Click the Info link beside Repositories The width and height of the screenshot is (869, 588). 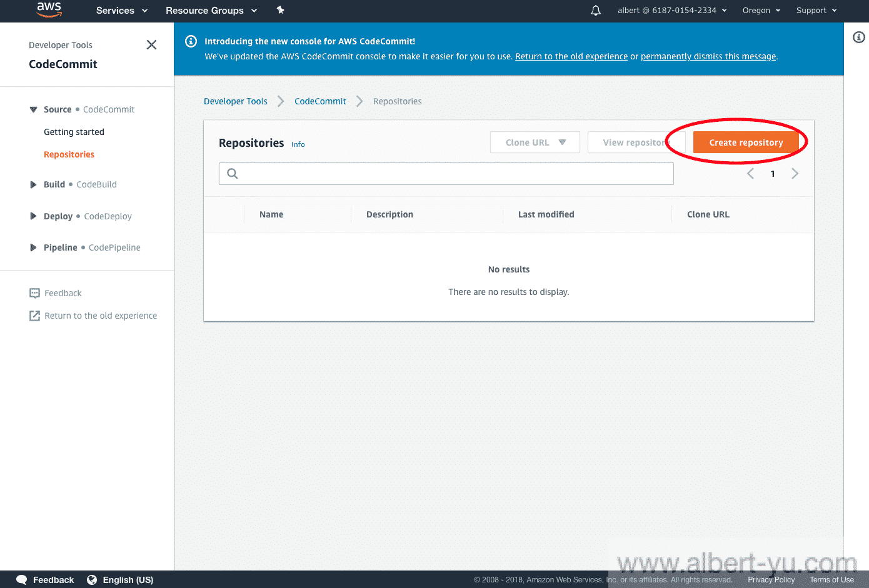pos(298,144)
